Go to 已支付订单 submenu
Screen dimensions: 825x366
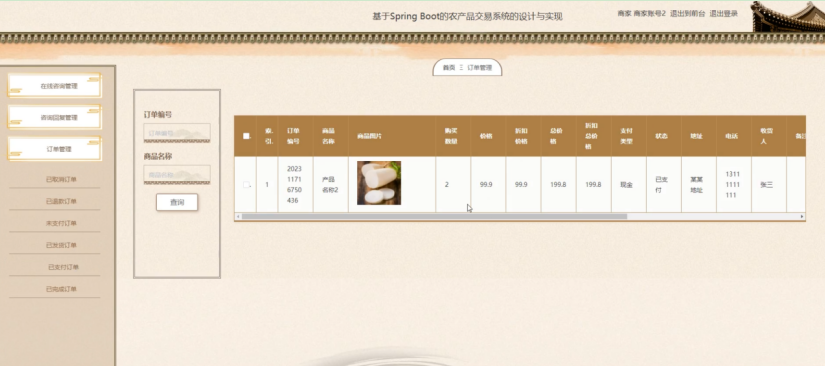point(63,267)
